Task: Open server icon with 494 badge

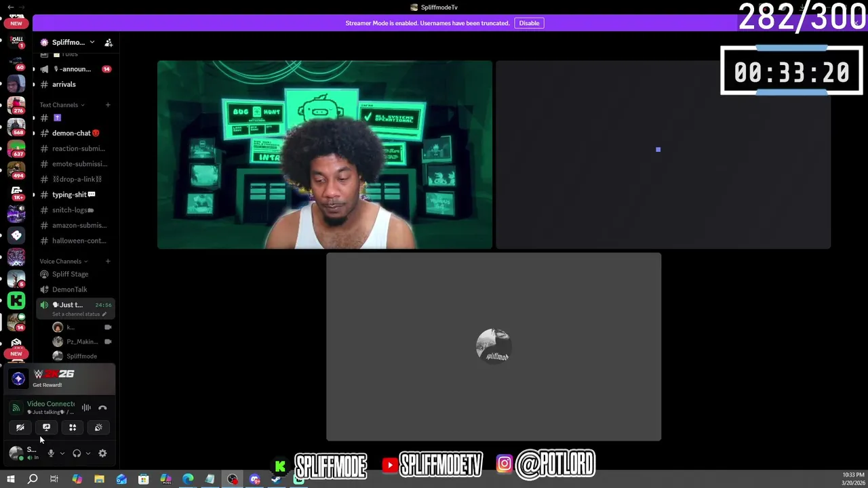Action: [16, 170]
